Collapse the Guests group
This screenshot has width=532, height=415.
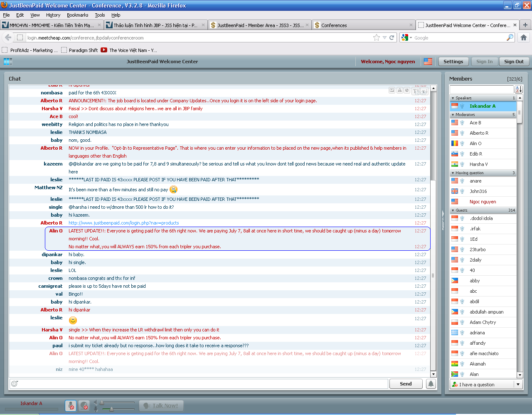click(x=453, y=210)
